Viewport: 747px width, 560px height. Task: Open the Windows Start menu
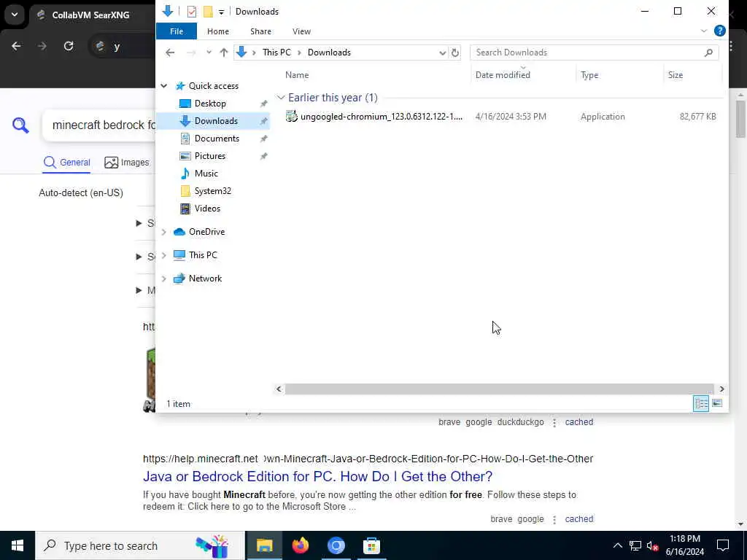[18, 545]
